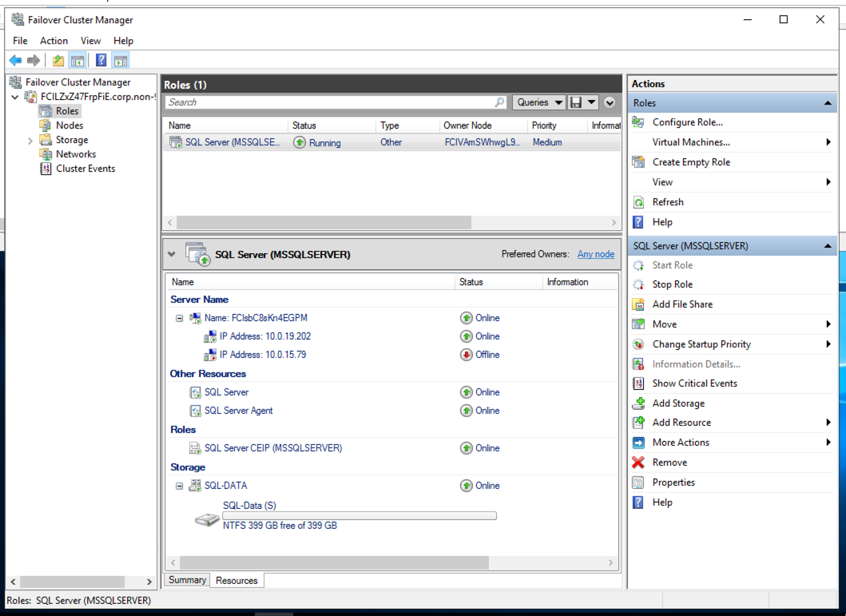Click the tree pane scroll right arrow
Viewport: 846px width, 616px height.
tap(149, 582)
